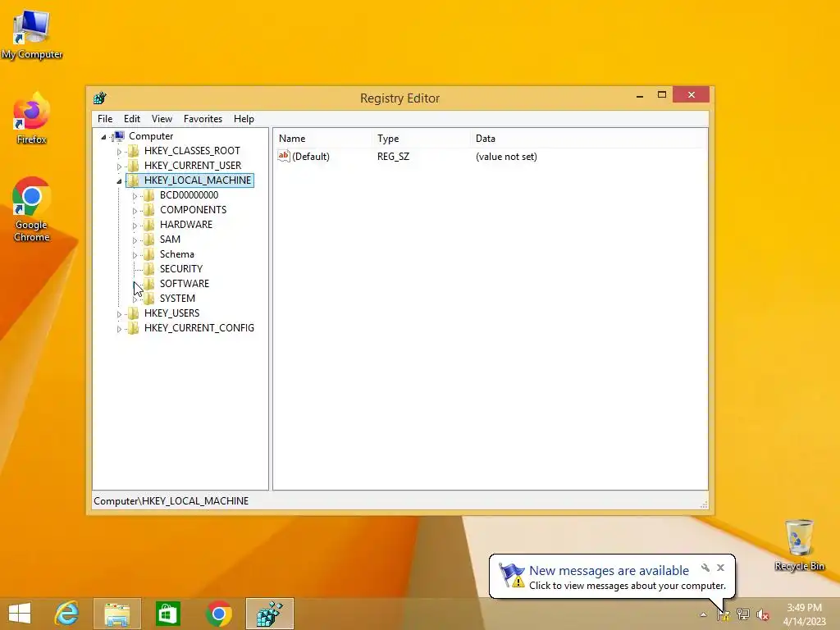Collapse the Computer root node arrow
Screen dimensions: 840x630
pyautogui.click(x=104, y=137)
